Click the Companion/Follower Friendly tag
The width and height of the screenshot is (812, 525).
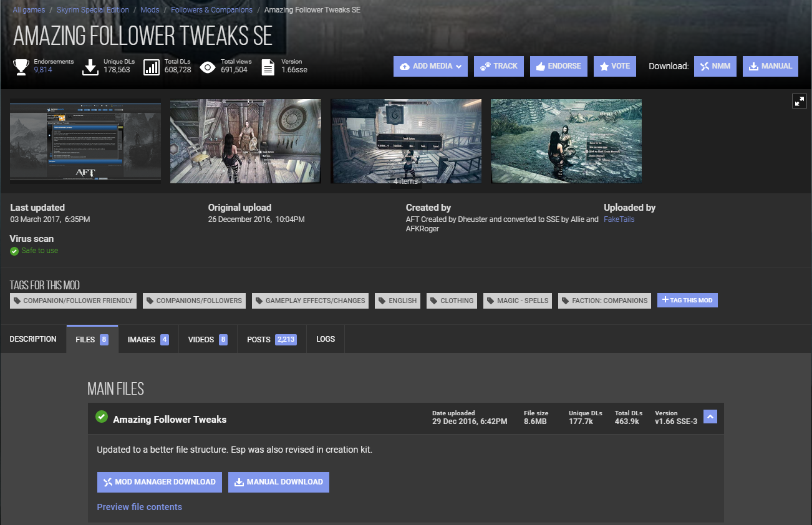coord(73,301)
